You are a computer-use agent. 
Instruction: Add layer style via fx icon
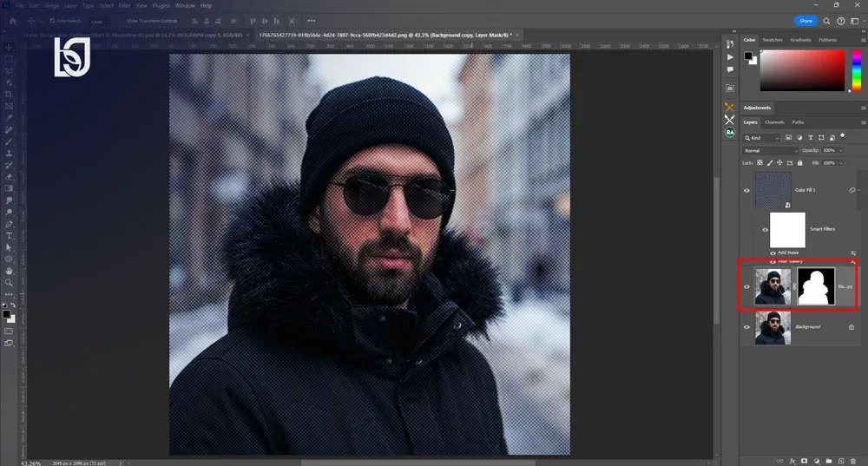[792, 461]
